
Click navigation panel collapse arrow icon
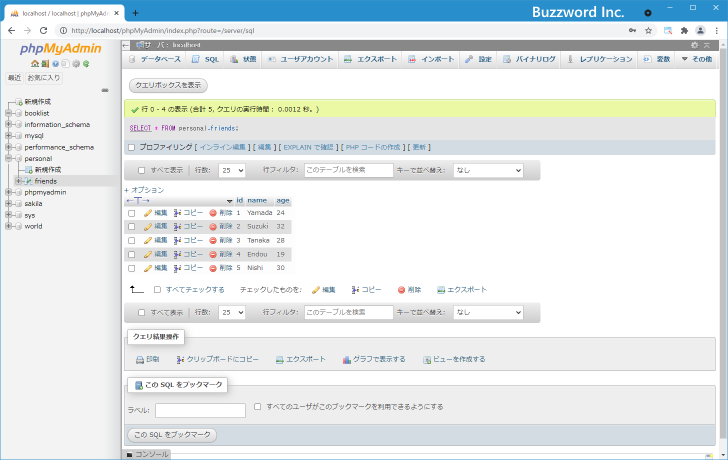(x=126, y=45)
